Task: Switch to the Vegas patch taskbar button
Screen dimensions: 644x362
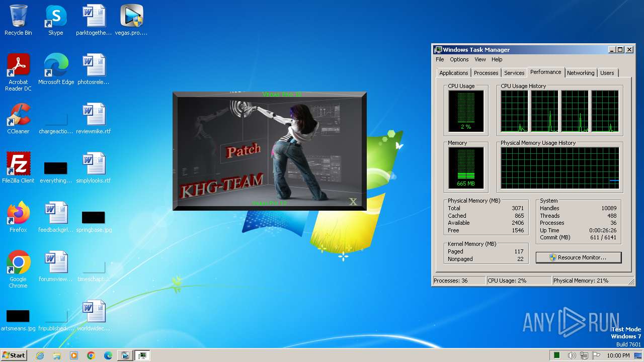Action: point(125,355)
